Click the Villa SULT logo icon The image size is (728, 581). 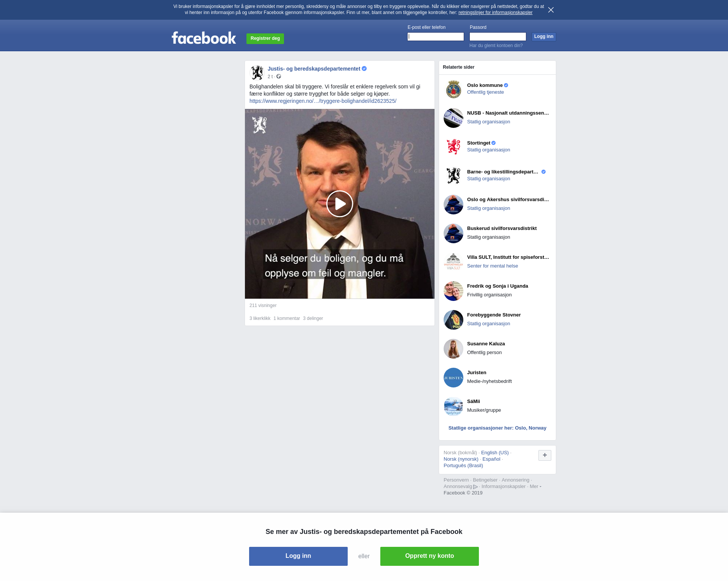[x=453, y=262]
